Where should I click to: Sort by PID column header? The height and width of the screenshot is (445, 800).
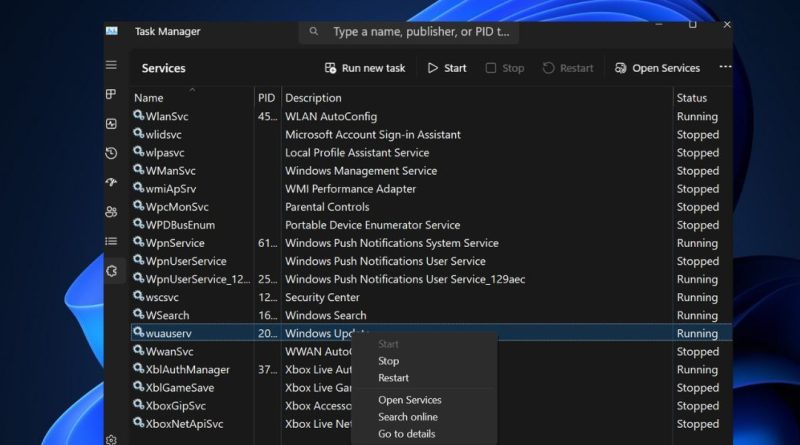(266, 98)
